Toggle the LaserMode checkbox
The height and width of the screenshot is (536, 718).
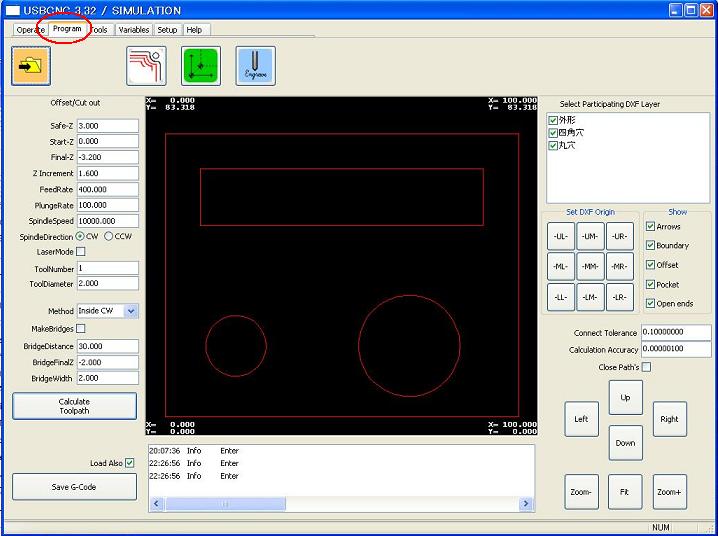click(x=81, y=252)
